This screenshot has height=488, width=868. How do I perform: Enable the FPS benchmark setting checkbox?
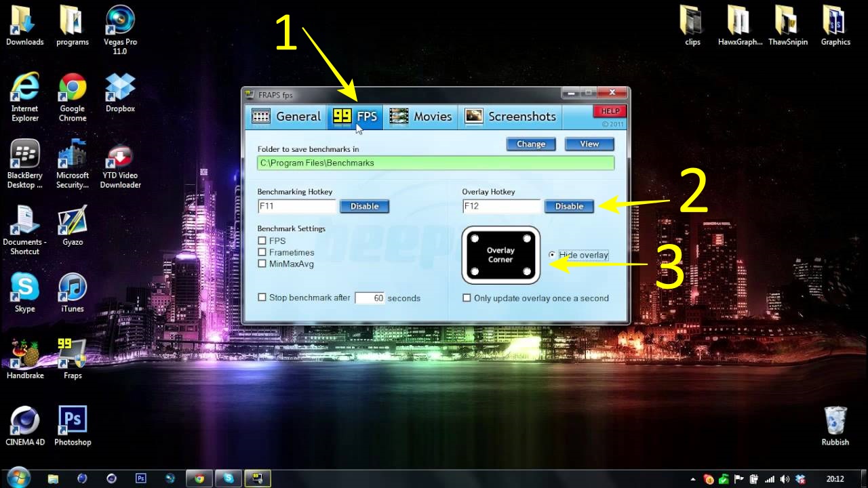(x=262, y=241)
